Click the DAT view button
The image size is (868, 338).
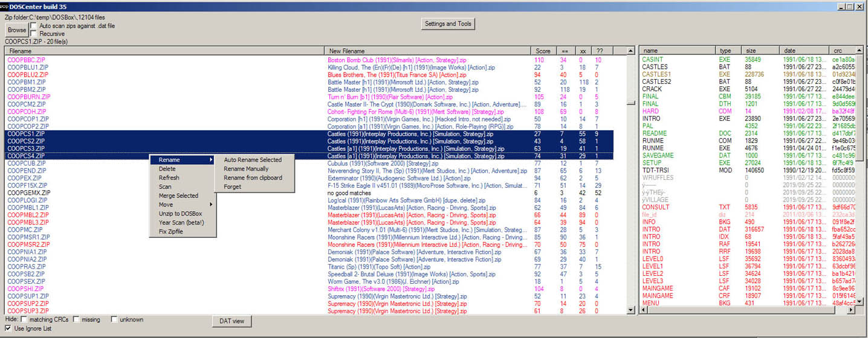click(232, 321)
